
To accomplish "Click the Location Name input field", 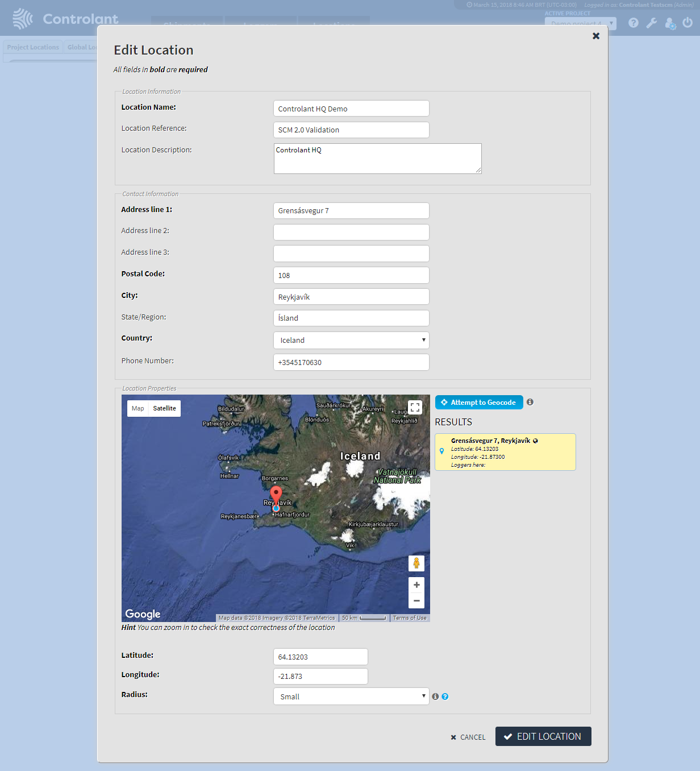I will (351, 109).
